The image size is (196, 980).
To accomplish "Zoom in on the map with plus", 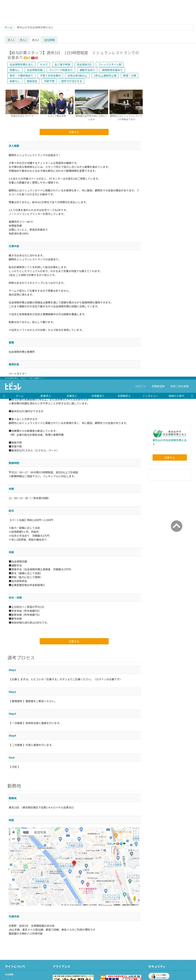I will click(14, 832).
